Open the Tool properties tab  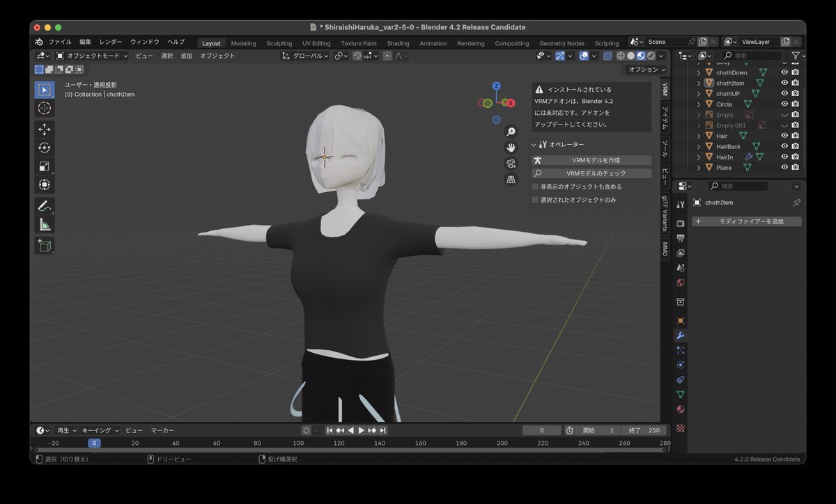point(681,204)
